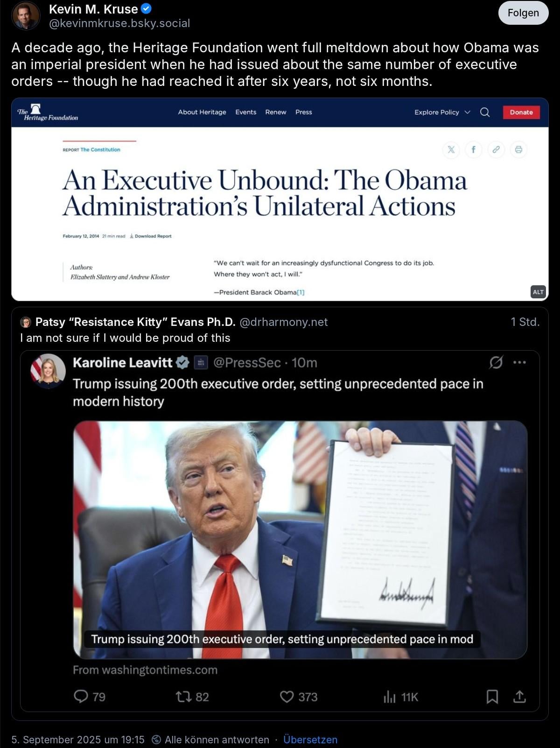Image resolution: width=560 pixels, height=748 pixels.
Task: Click the retweet icon showing 82
Action: tap(183, 697)
